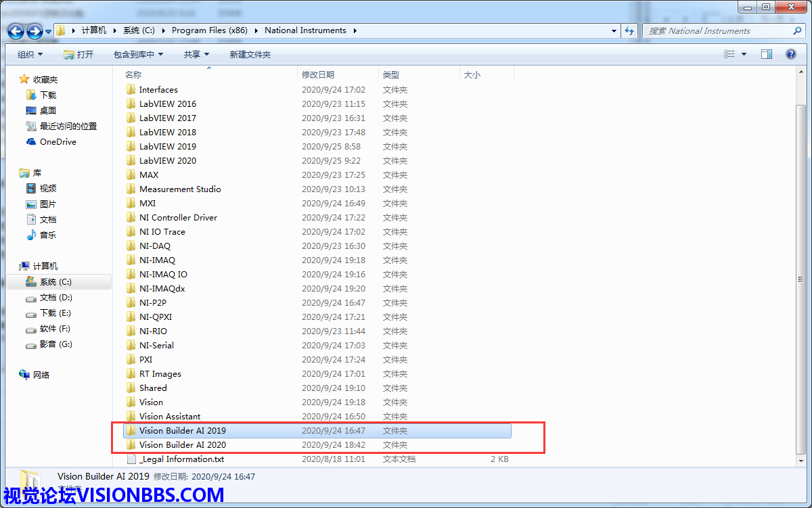812x508 pixels.
Task: Expand breadcrumb arrow after National Instruments
Action: click(355, 30)
